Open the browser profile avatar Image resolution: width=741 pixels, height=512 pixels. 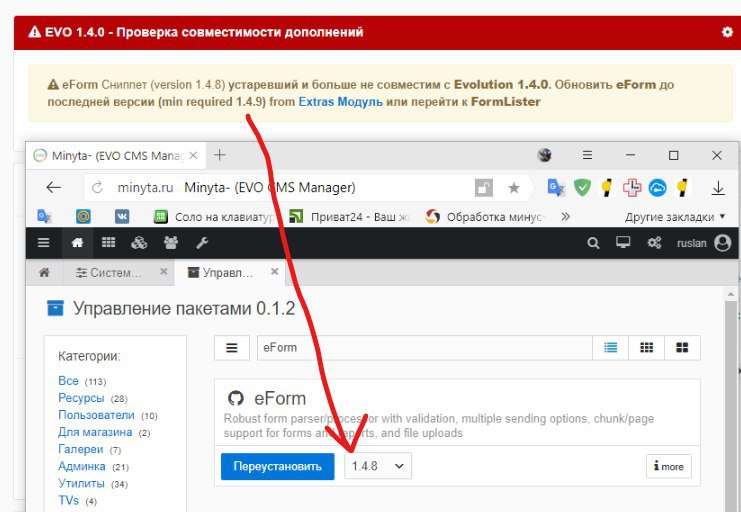pyautogui.click(x=545, y=155)
